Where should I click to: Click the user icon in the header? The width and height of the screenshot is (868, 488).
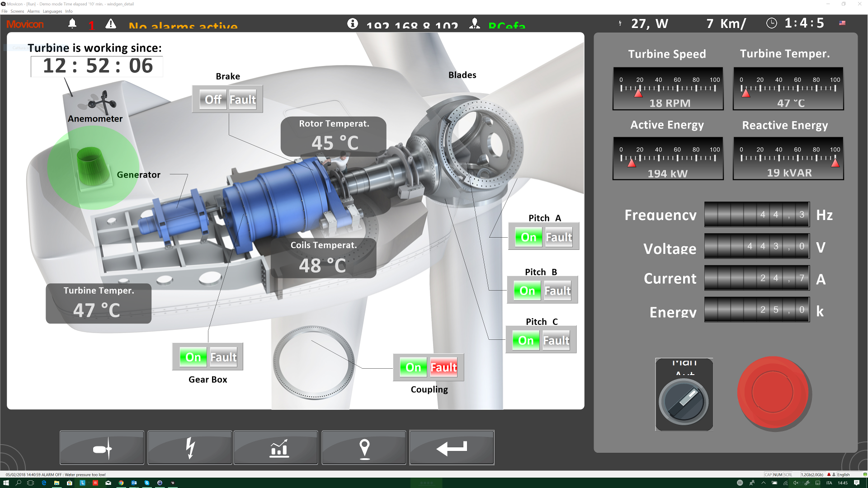point(475,23)
